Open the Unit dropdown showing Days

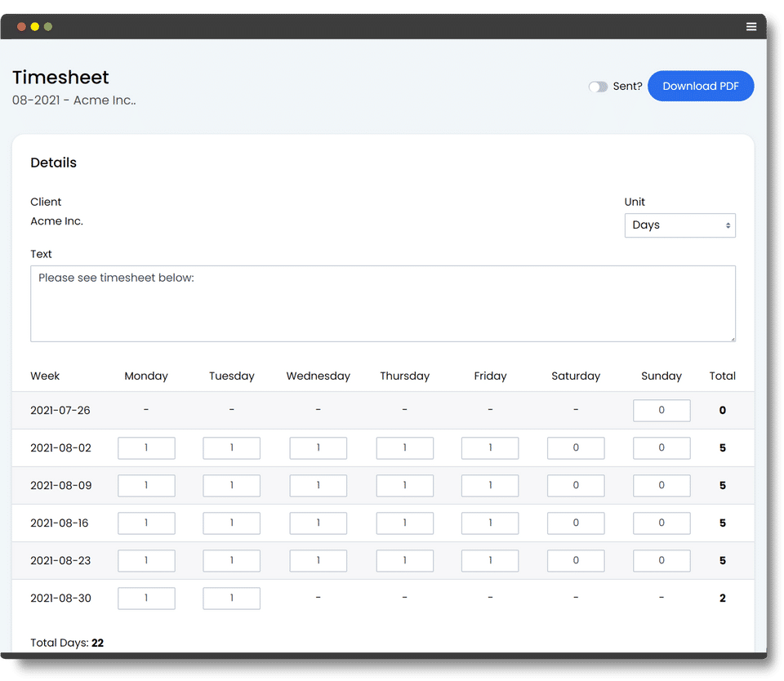[679, 225]
